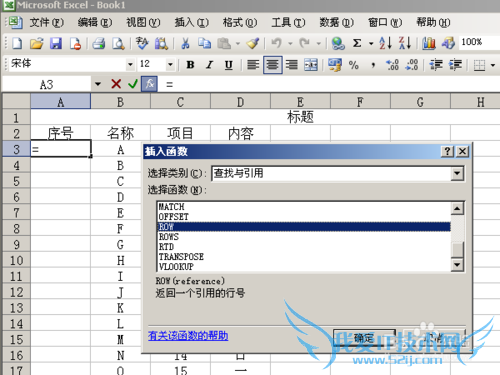This screenshot has height=375, width=500.
Task: Select column A header
Action: pos(60,101)
